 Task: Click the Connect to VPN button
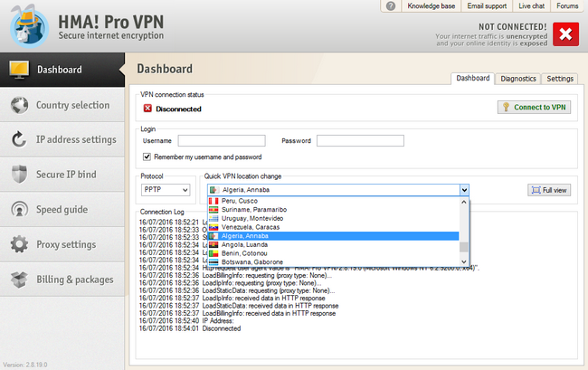pos(534,108)
